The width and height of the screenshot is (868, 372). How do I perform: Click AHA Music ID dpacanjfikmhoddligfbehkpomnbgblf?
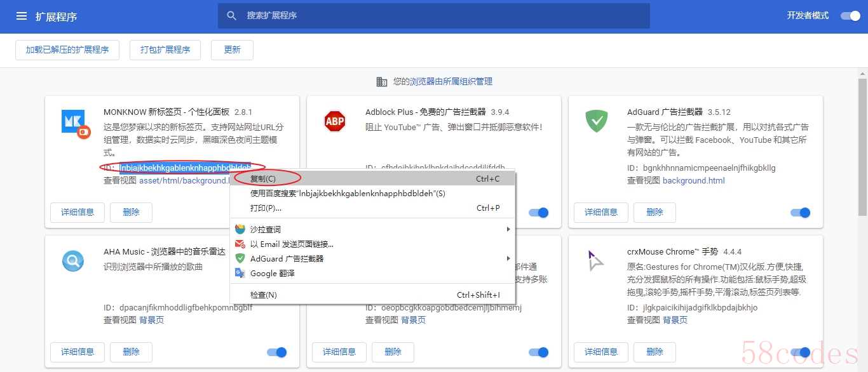click(x=186, y=307)
